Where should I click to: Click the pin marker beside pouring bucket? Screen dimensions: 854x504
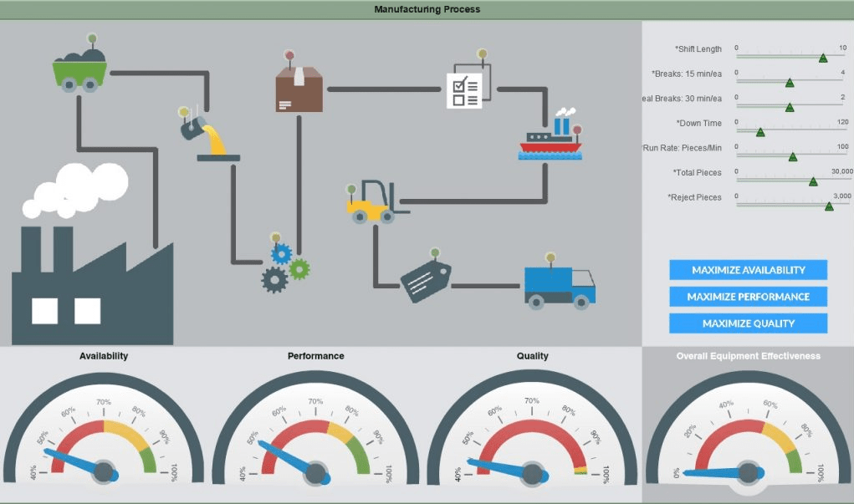pyautogui.click(x=183, y=113)
